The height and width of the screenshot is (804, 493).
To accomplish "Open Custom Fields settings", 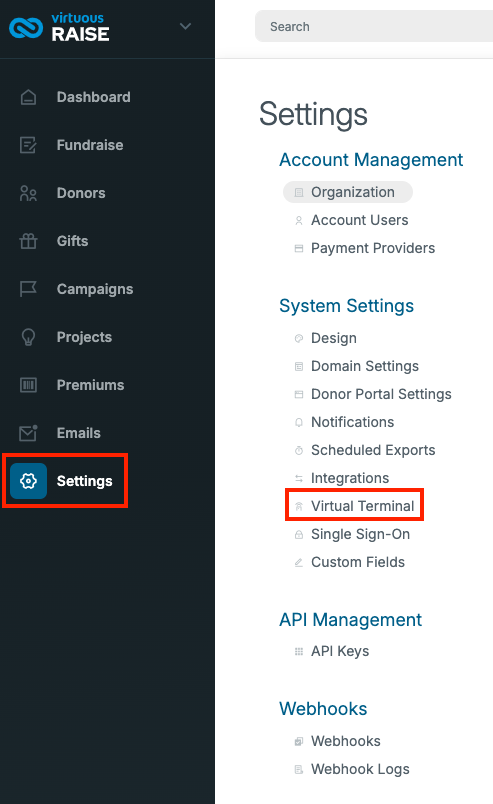I will click(x=358, y=562).
